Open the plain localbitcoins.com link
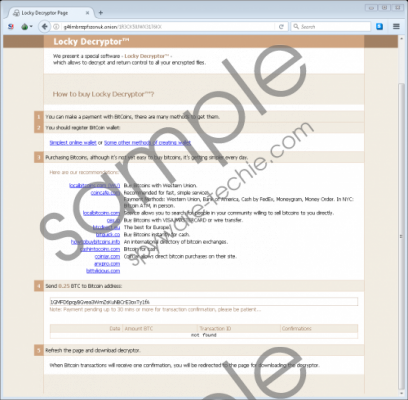 click(x=101, y=213)
